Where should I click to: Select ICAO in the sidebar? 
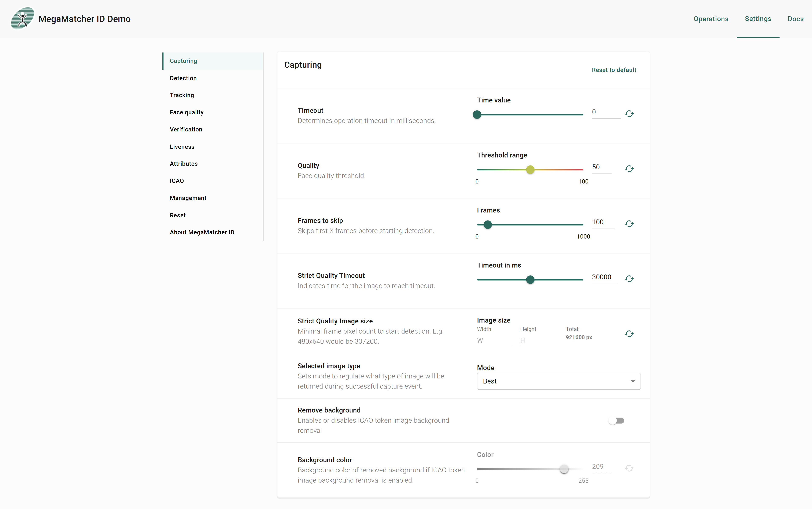tap(213, 181)
